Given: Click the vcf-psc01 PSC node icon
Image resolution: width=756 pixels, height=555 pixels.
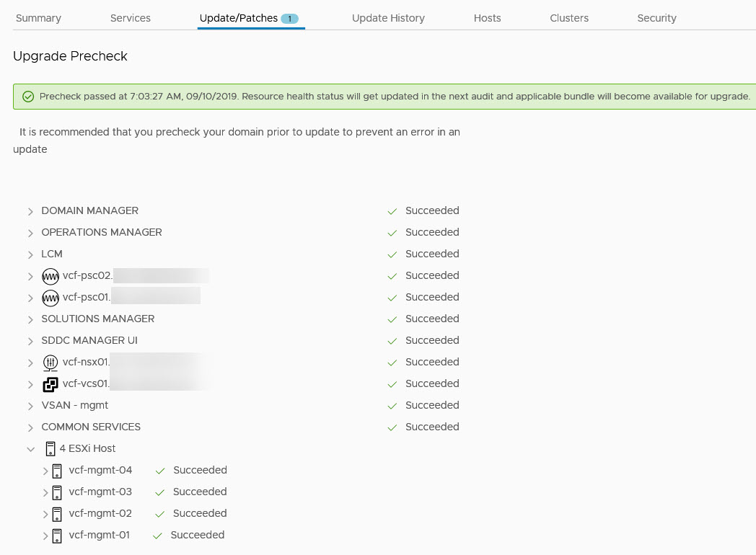Looking at the screenshot, I should pos(50,298).
